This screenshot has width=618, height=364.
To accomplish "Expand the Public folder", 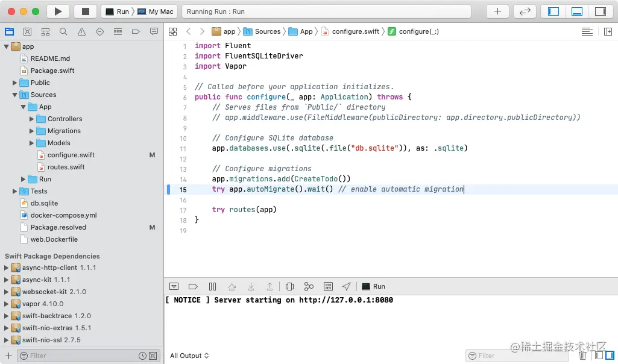I will [x=14, y=83].
